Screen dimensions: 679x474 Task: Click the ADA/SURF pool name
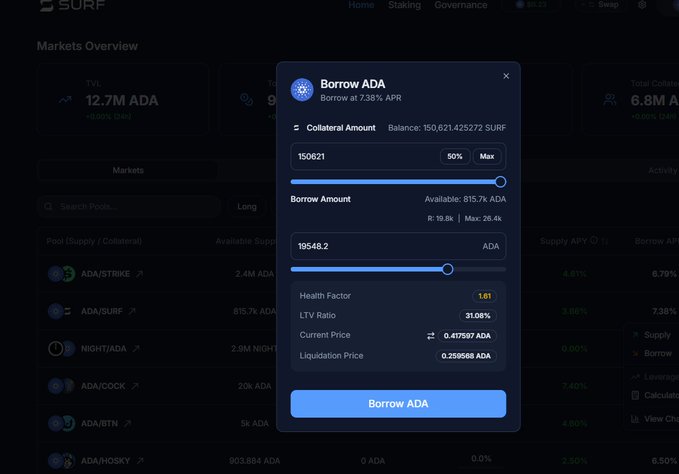click(x=102, y=311)
